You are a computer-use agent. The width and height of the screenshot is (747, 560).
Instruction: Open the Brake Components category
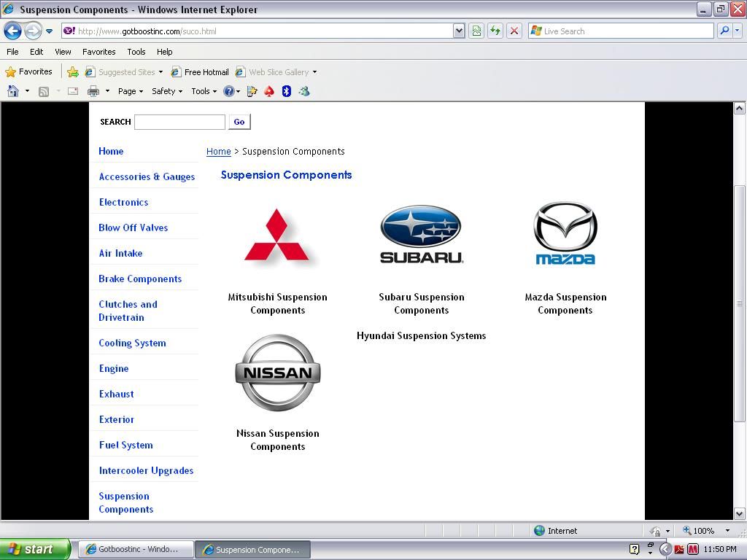click(140, 279)
